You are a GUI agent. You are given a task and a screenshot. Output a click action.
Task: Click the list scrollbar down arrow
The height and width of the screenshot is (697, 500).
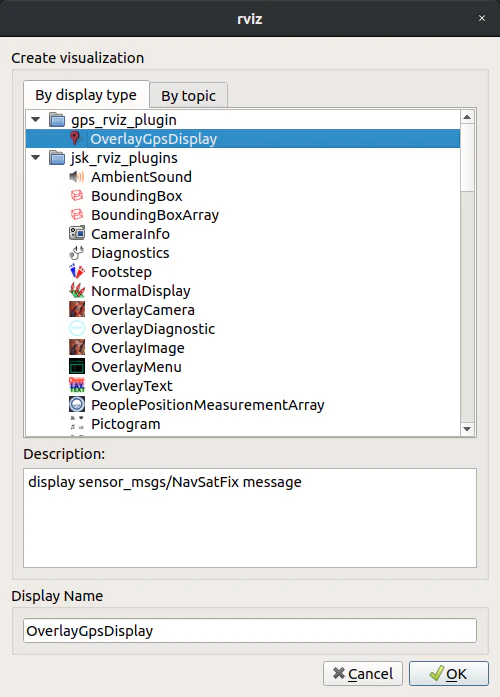467,429
